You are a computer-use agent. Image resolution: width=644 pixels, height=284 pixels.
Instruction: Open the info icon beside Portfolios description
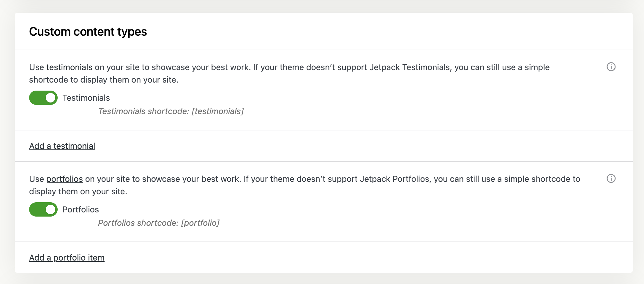611,179
